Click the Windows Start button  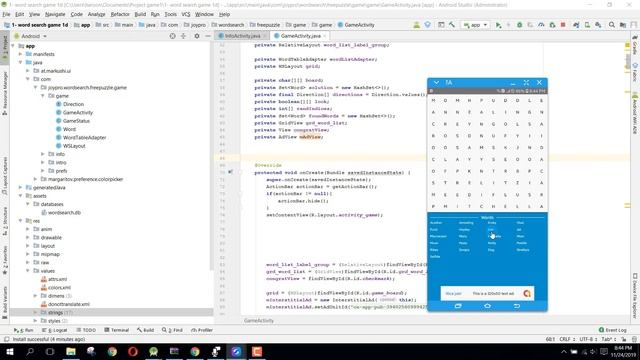[9, 351]
